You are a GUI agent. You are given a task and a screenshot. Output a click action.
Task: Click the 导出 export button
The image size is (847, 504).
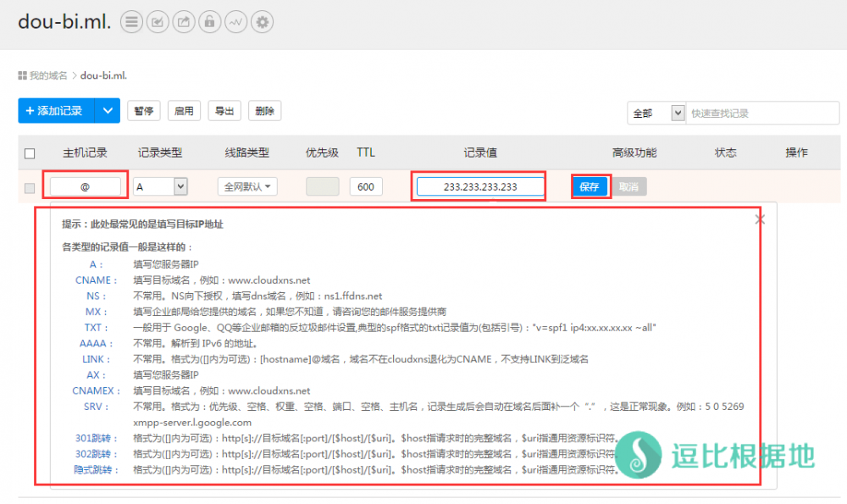coord(224,111)
